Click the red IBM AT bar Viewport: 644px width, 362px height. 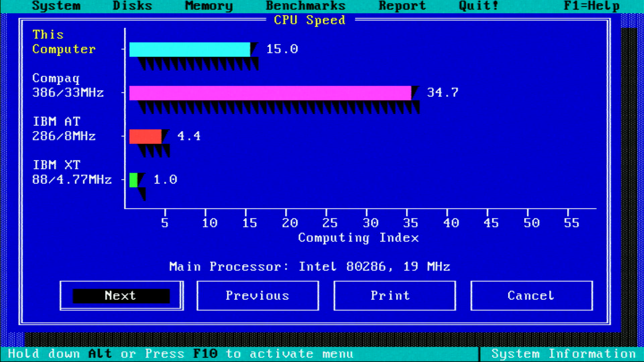pos(146,136)
